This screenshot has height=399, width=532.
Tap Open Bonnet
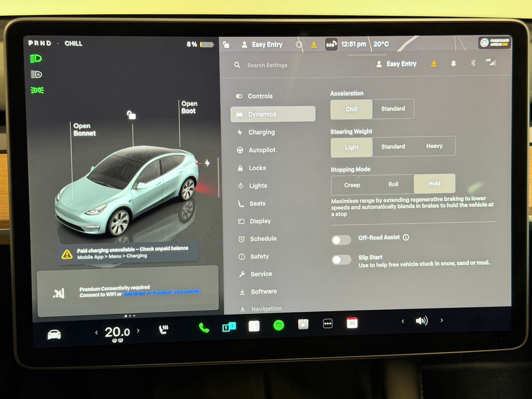point(85,129)
